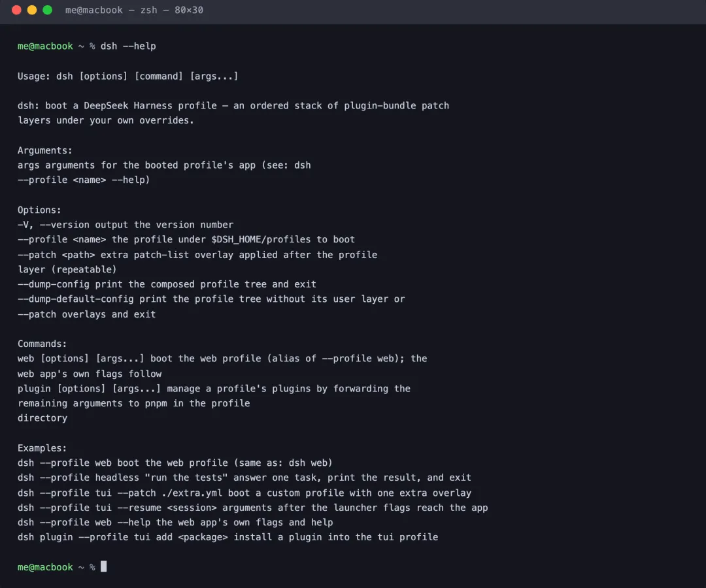Click the 'Options:' section heading
706x588 pixels.
[x=39, y=210]
